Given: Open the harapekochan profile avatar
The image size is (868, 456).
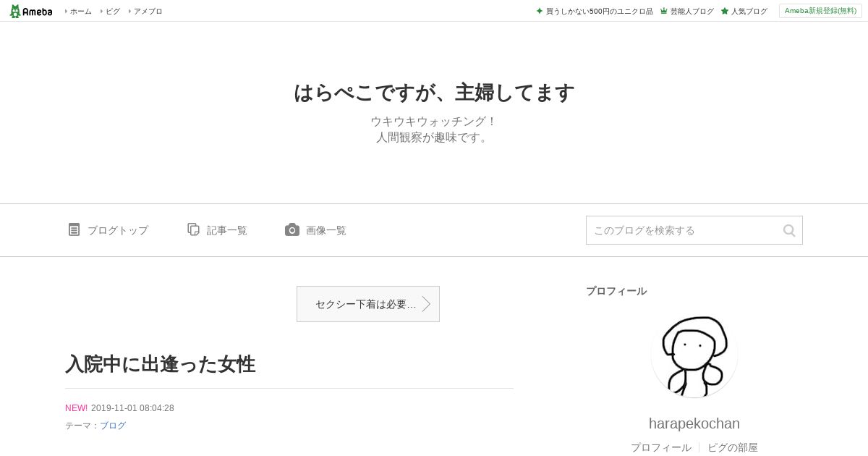Looking at the screenshot, I should [694, 354].
